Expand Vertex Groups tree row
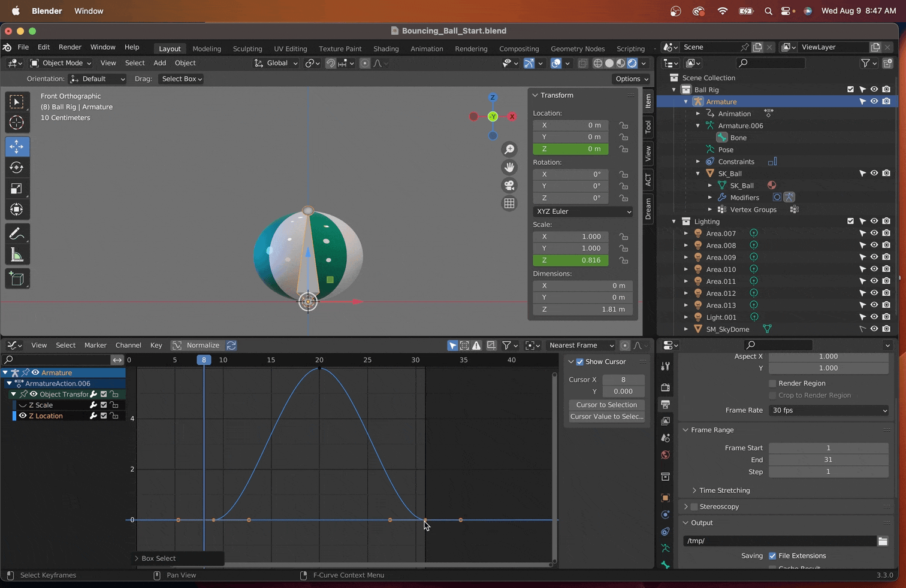This screenshot has height=588, width=906. 710,210
